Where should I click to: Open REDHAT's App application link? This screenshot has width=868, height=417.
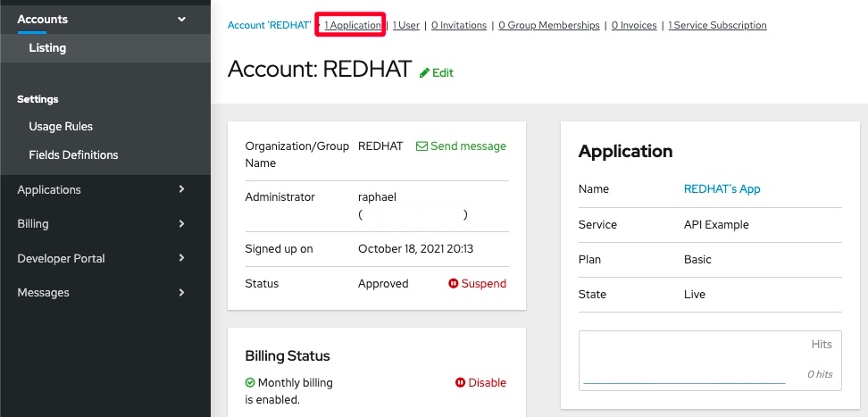722,189
